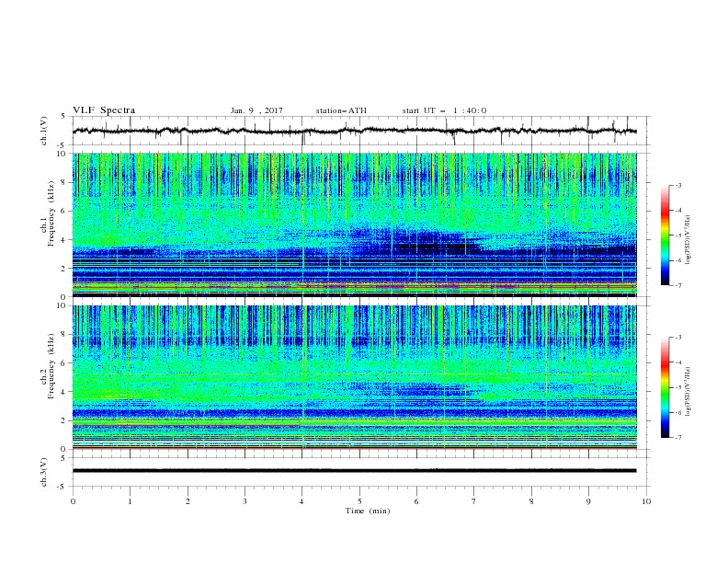Select the ch.1 "Frequency (kHz)" axis label
The width and height of the screenshot is (728, 563).
tap(51, 213)
